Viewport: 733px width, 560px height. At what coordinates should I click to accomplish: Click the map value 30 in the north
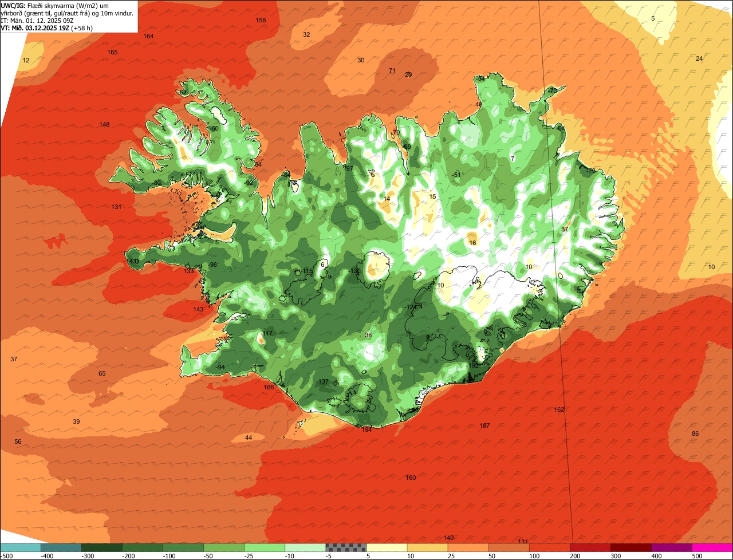tap(361, 60)
